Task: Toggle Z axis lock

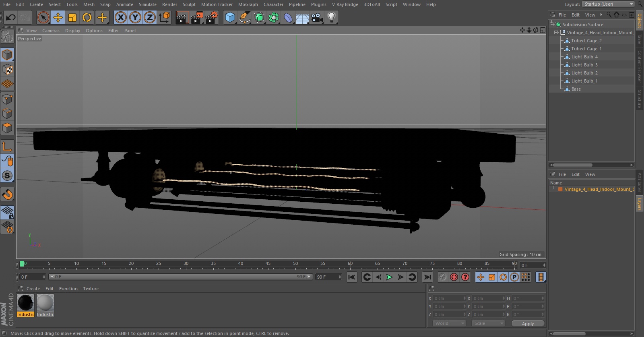Action: point(150,17)
